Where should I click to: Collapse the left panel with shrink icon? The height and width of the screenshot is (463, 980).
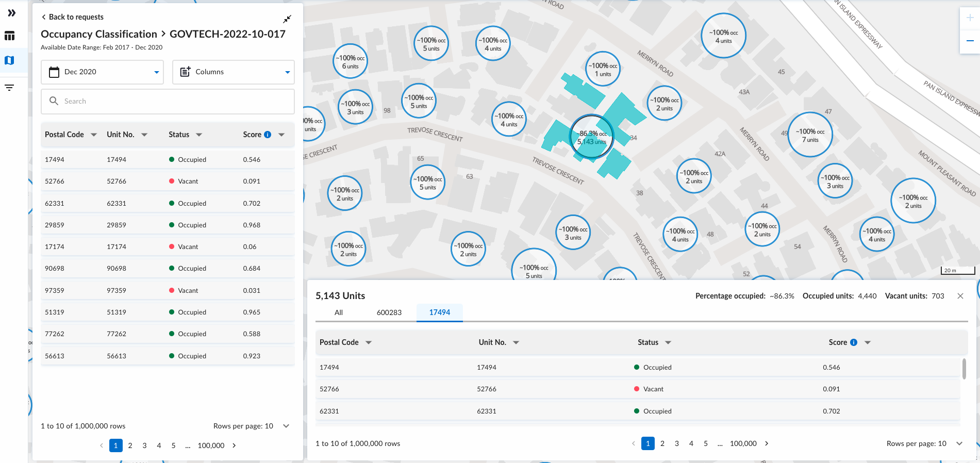tap(287, 19)
